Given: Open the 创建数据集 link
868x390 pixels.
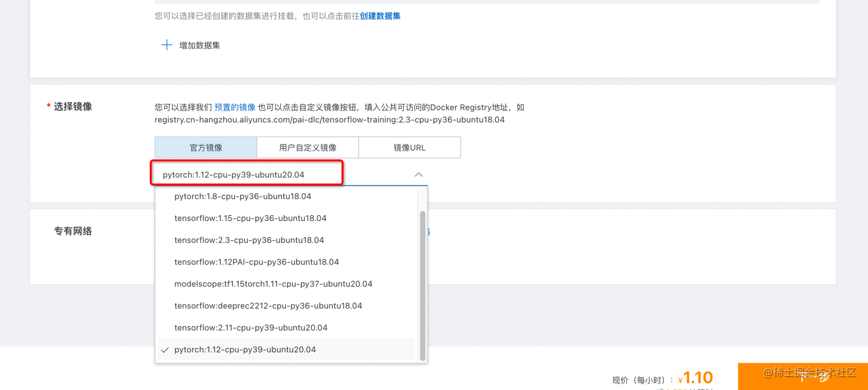Looking at the screenshot, I should coord(380,16).
